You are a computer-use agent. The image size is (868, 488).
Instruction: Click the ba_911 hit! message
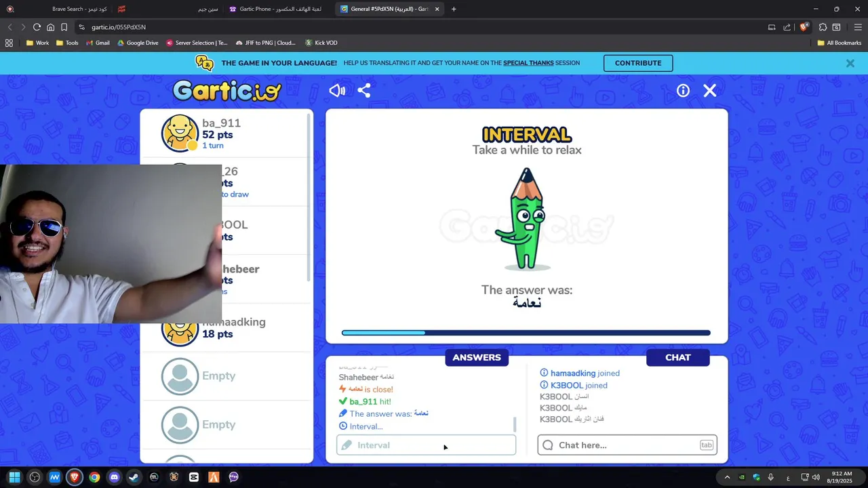tap(366, 402)
